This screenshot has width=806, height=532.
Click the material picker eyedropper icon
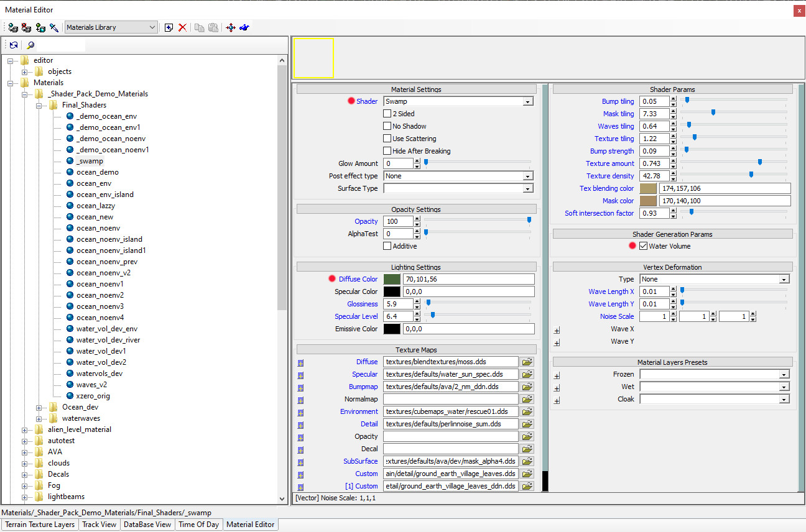[x=54, y=27]
